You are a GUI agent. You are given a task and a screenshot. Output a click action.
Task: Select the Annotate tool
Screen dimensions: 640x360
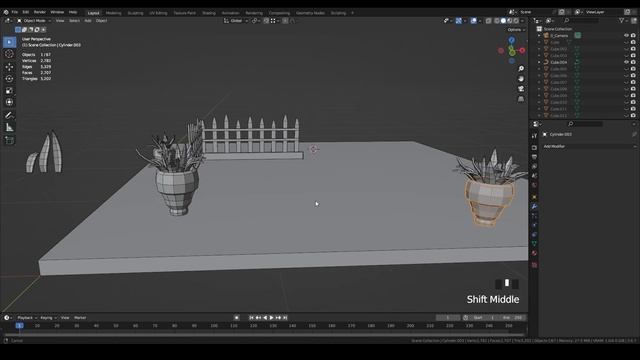[9, 116]
